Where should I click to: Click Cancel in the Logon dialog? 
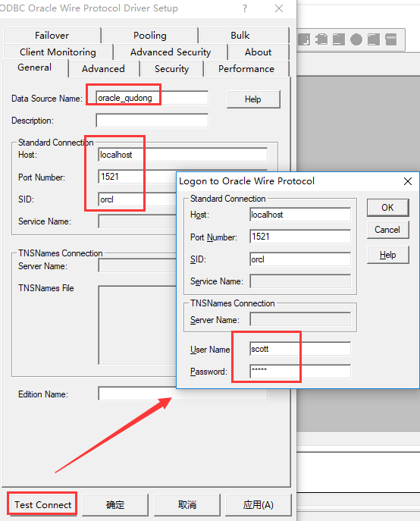[387, 230]
